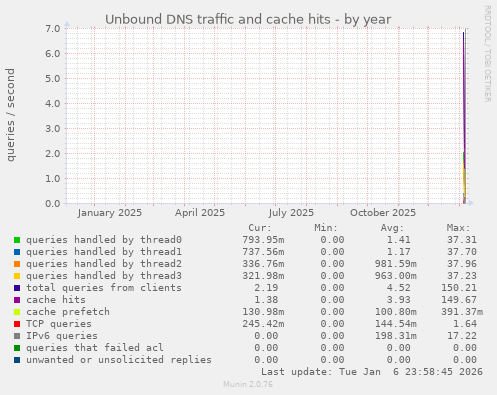
Task: Click the thread2 average value 981.59m
Action: [x=396, y=264]
